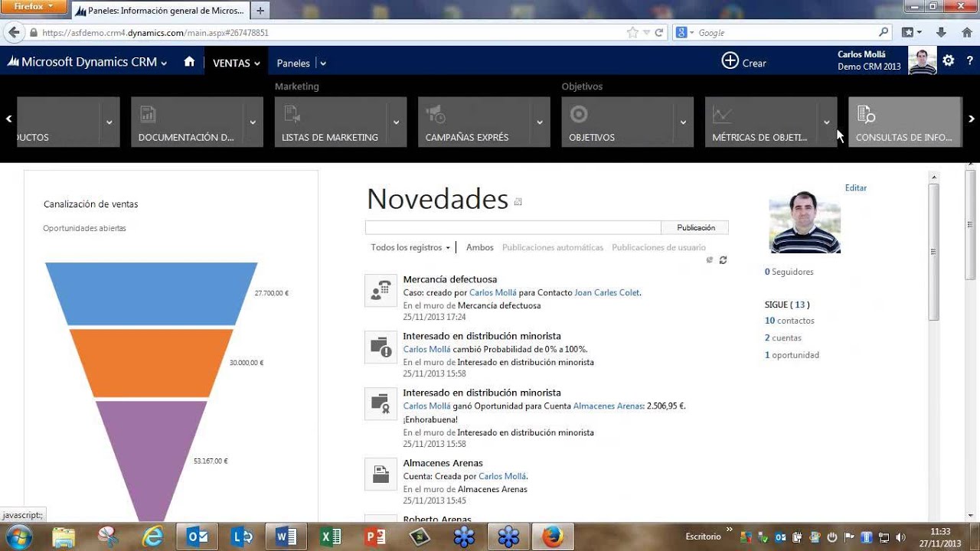Open the Mercancía defectuosa post title
Image resolution: width=980 pixels, height=551 pixels.
[x=450, y=279]
